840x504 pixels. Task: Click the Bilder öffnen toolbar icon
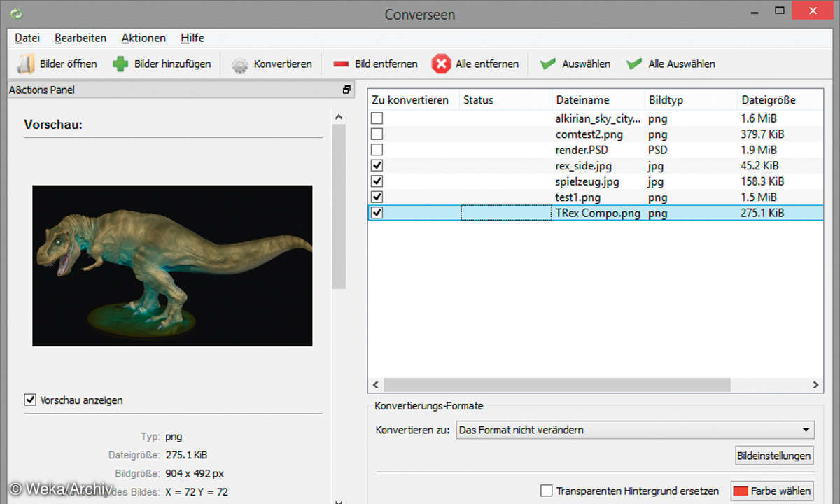click(25, 64)
